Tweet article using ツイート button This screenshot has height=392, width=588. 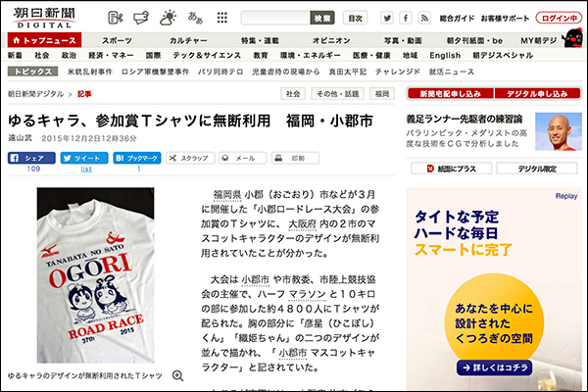click(85, 157)
